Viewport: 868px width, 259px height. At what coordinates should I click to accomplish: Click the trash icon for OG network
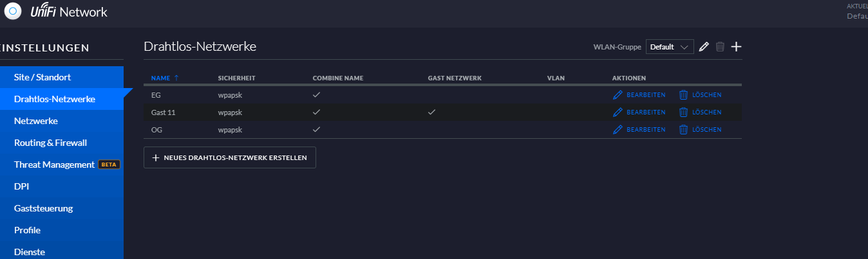point(684,129)
